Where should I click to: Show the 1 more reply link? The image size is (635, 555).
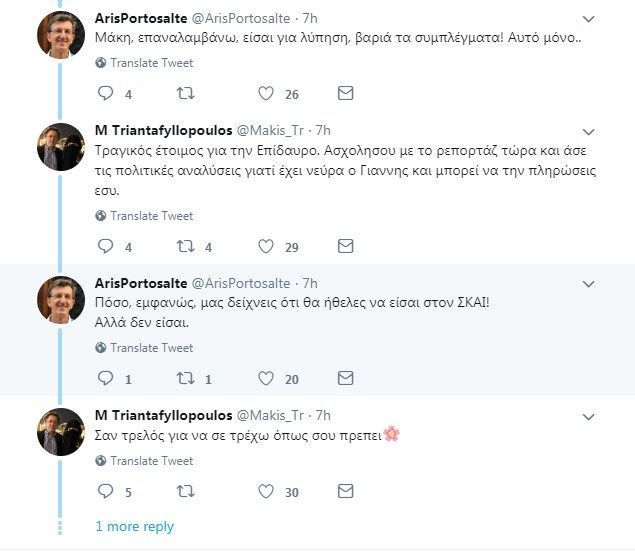click(x=134, y=526)
